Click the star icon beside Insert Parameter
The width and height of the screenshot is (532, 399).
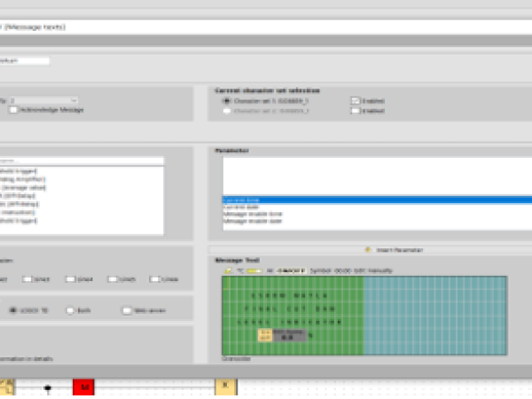pos(366,250)
